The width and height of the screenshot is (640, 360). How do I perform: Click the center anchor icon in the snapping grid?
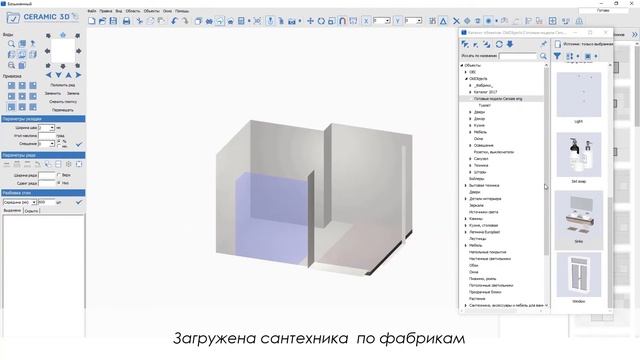22,96
